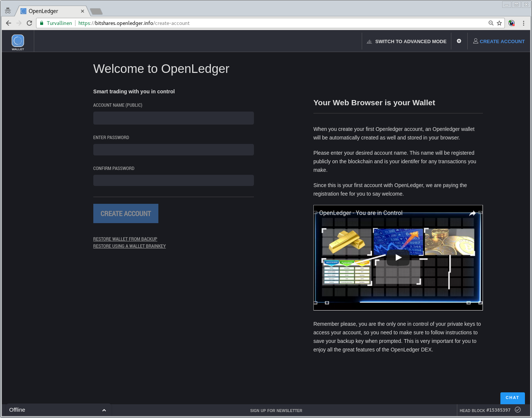Image resolution: width=532 pixels, height=418 pixels.
Task: Bookmark the page with the star icon
Action: pos(499,23)
